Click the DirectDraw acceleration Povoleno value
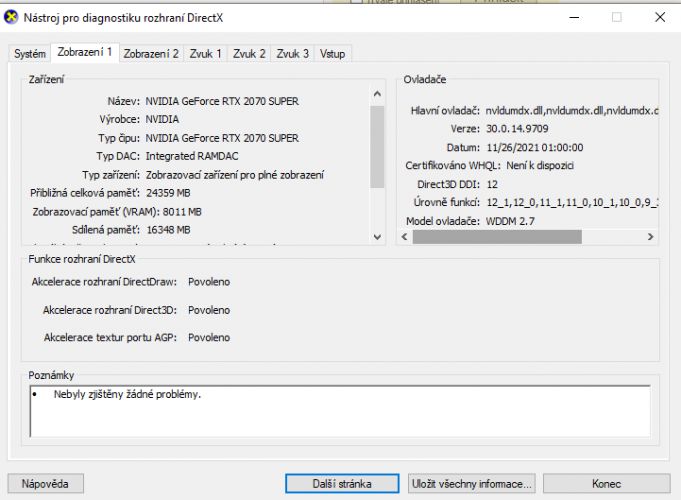The image size is (681, 500). tap(209, 282)
